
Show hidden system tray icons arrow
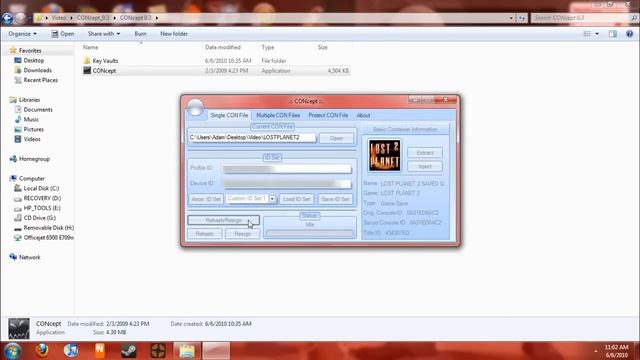(x=596, y=351)
